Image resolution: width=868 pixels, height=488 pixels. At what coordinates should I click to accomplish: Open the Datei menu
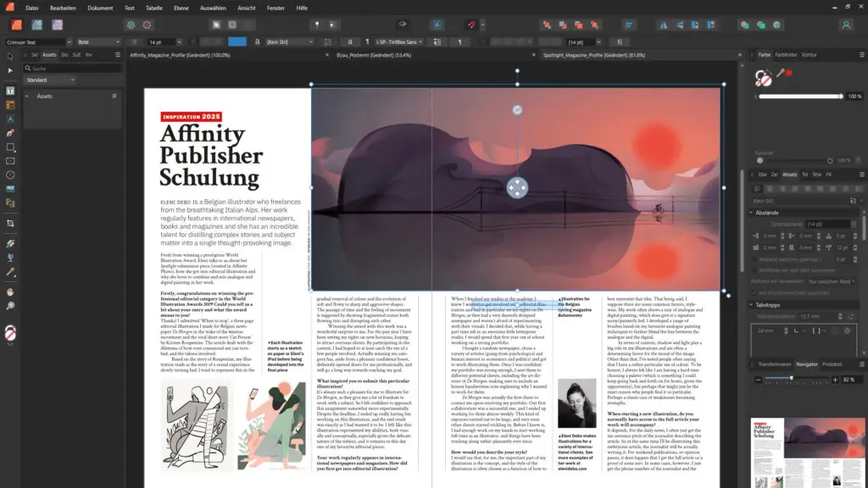click(x=32, y=8)
